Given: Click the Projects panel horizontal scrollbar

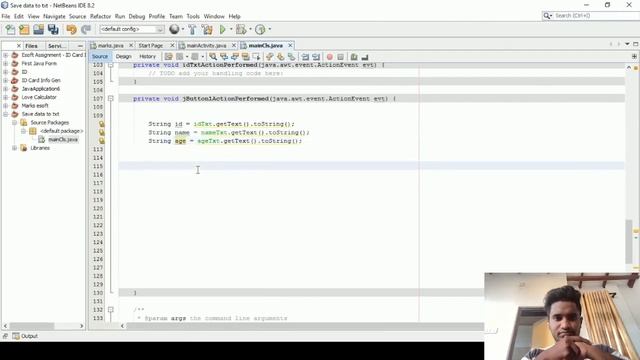Looking at the screenshot, I should pos(32,326).
